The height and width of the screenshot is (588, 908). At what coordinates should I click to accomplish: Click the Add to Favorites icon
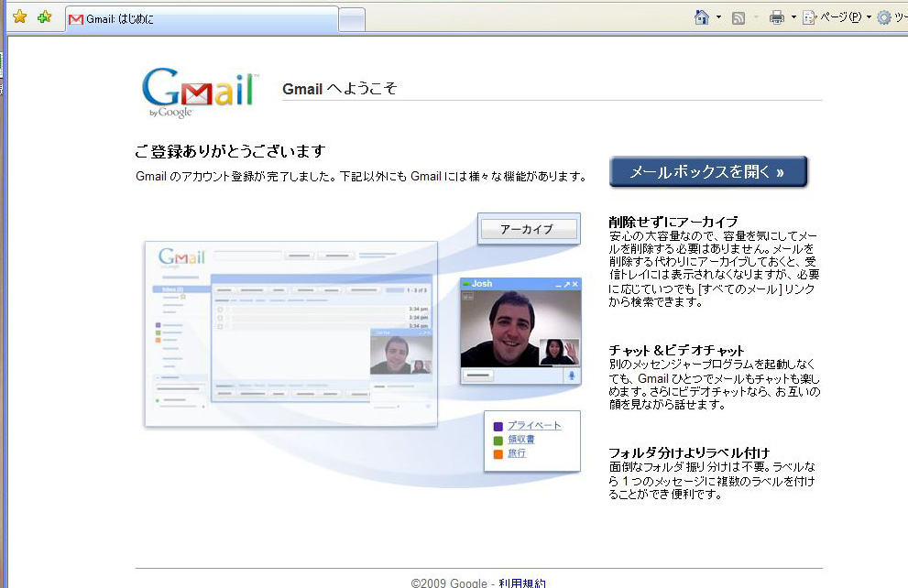coord(45,16)
